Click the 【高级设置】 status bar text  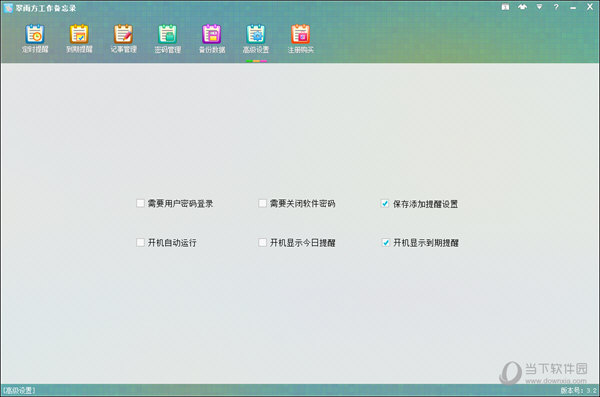(x=19, y=390)
